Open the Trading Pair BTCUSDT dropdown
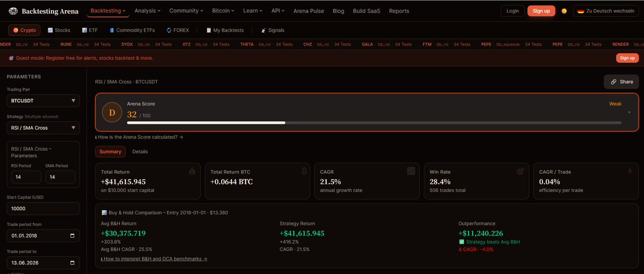The height and width of the screenshot is (274, 644). tap(43, 100)
